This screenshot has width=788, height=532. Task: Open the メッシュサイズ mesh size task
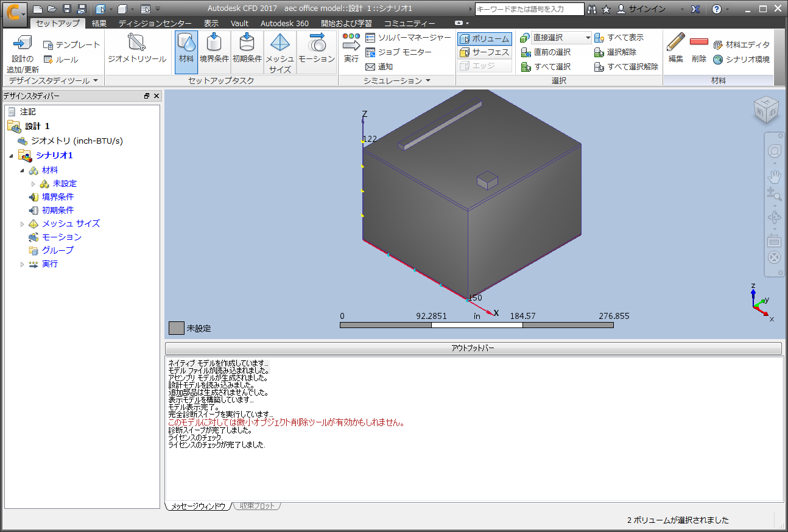pos(280,52)
